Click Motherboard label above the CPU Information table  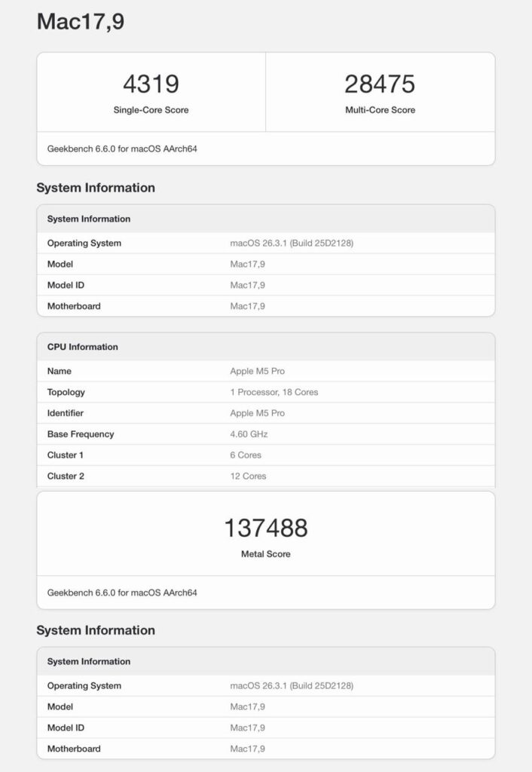(74, 306)
